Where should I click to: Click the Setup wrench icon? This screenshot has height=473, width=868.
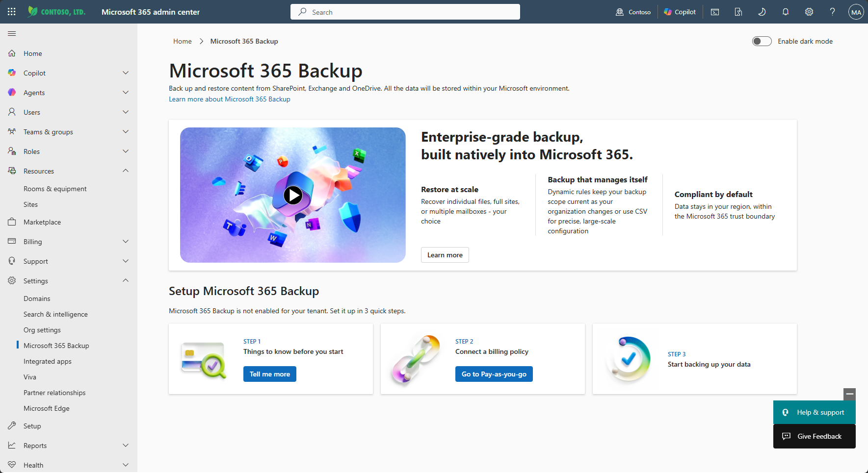[x=12, y=426]
